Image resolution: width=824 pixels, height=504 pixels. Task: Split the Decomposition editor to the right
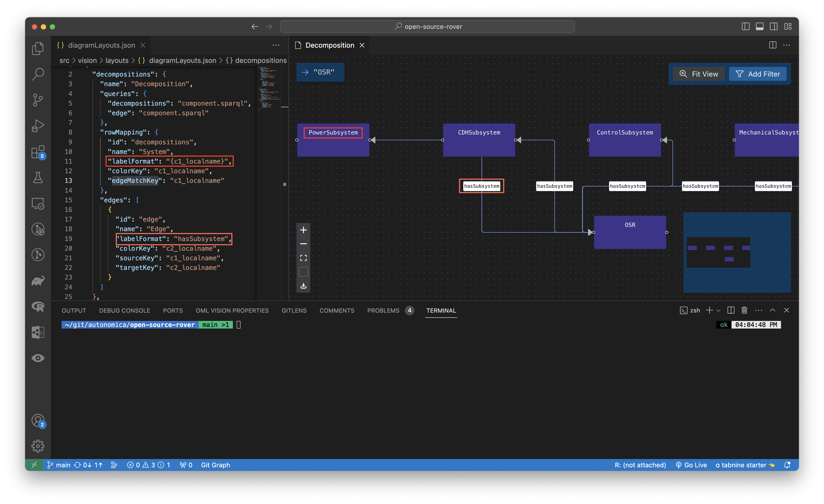point(772,45)
